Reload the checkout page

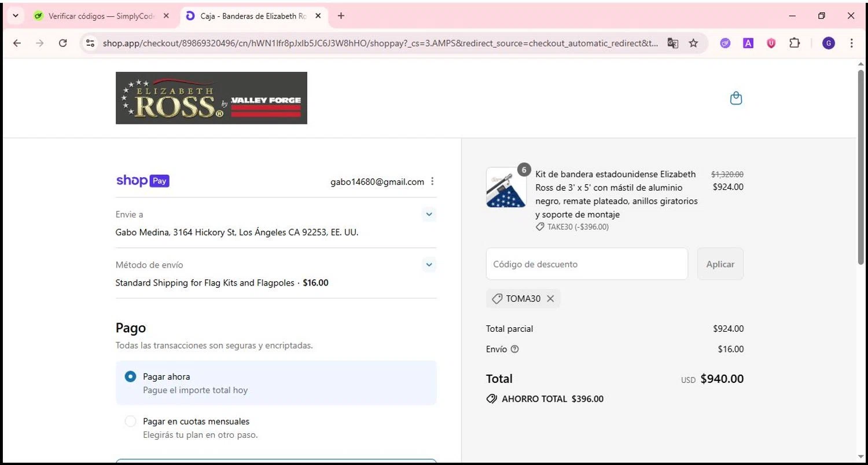tap(63, 43)
